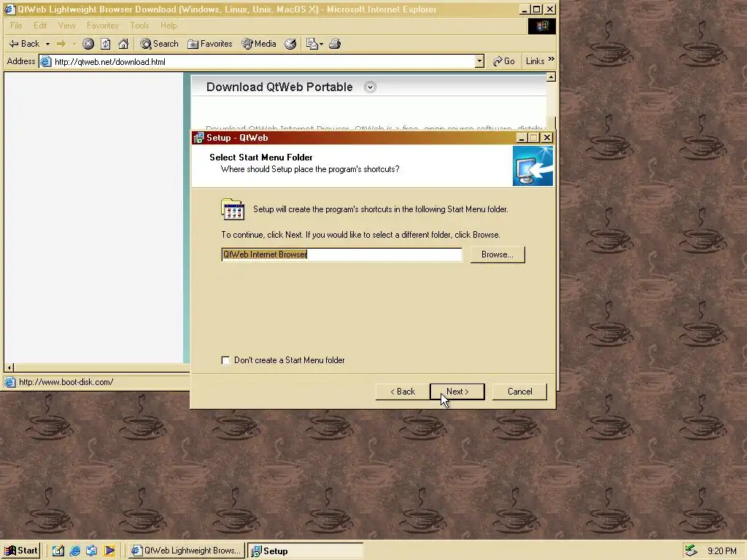Click 'Download QtWeb Portable' heading
The image size is (747, 560).
click(279, 87)
